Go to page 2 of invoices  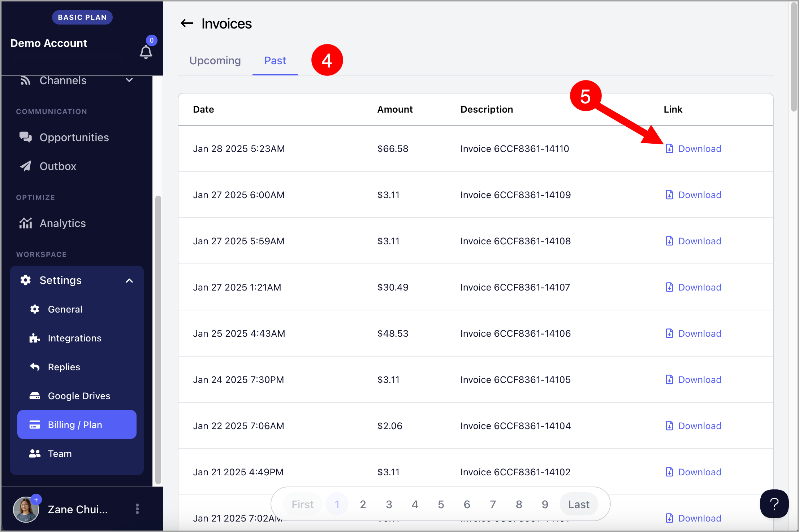coord(363,504)
